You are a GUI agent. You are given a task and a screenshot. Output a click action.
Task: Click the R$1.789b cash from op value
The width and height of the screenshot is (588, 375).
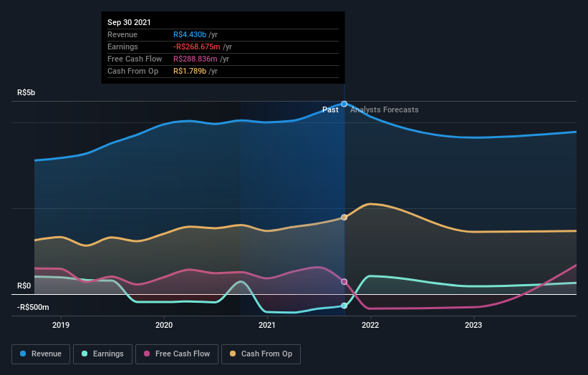click(190, 71)
